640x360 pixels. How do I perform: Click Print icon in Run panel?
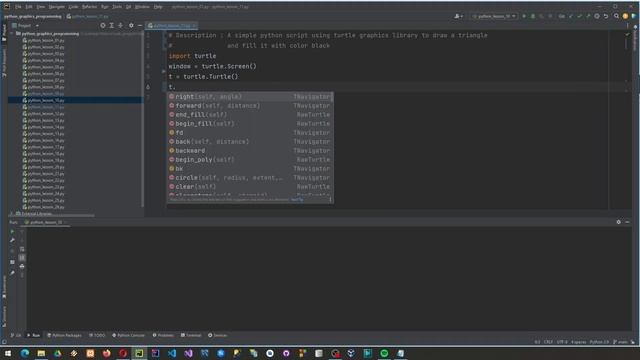[x=22, y=266]
